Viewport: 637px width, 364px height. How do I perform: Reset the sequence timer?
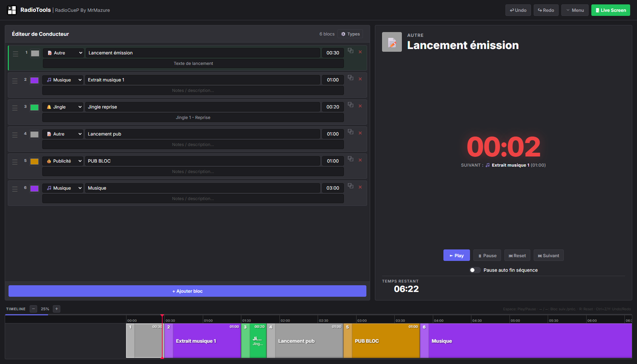[x=517, y=256]
